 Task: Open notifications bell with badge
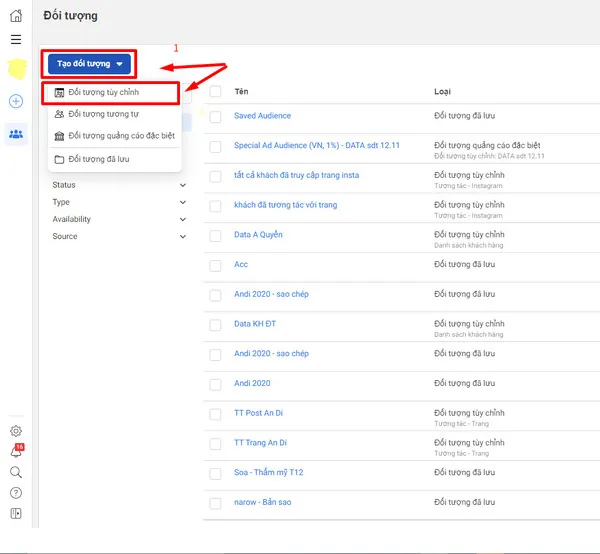click(x=15, y=452)
